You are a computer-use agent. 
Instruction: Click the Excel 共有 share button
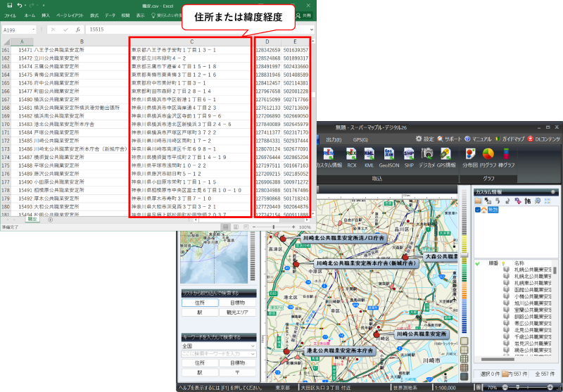[304, 15]
